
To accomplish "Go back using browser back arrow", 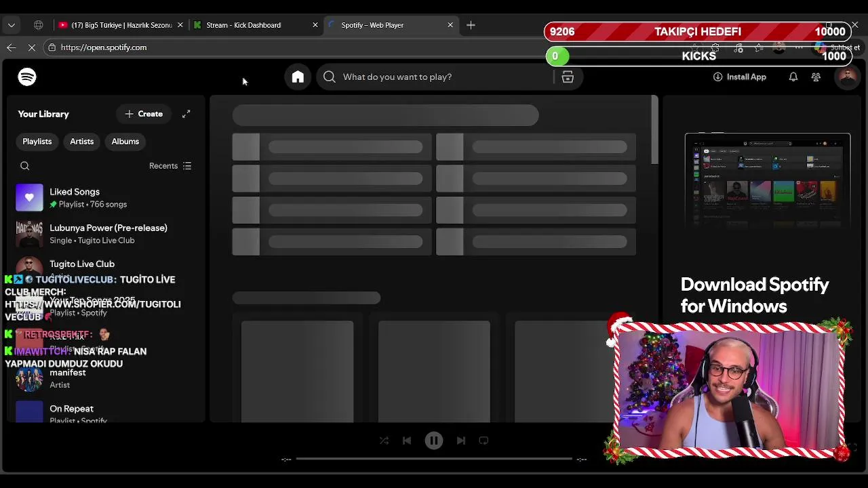I will 12,47.
